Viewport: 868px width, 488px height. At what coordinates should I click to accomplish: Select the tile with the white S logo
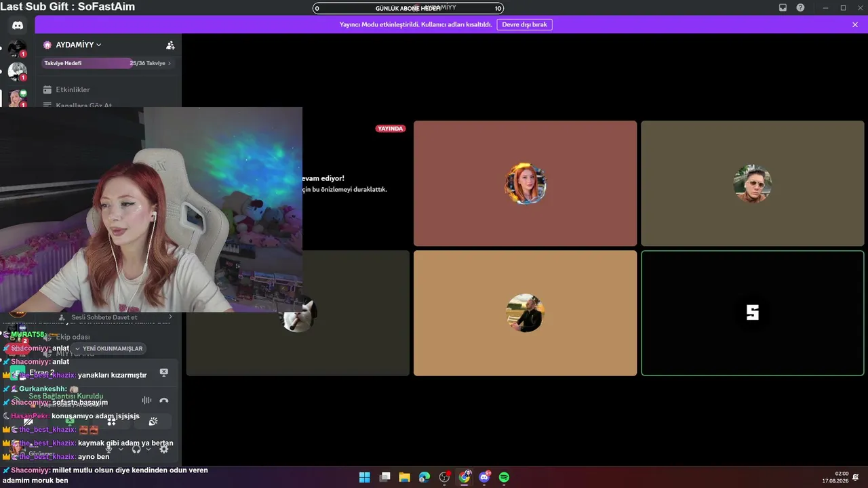pyautogui.click(x=752, y=313)
